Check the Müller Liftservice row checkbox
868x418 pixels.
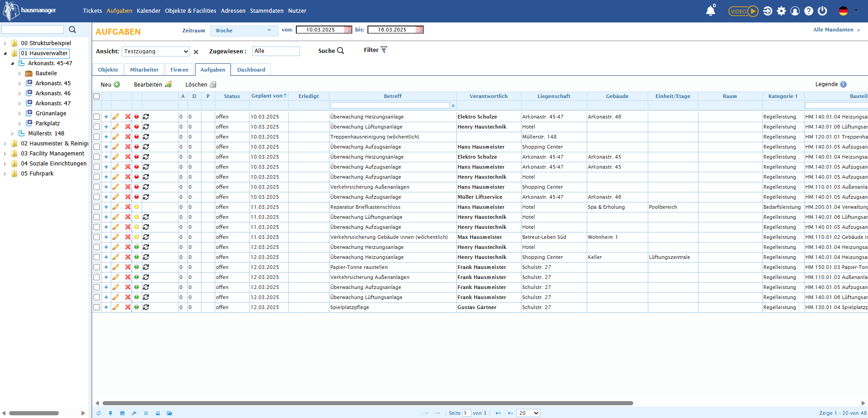coord(97,197)
